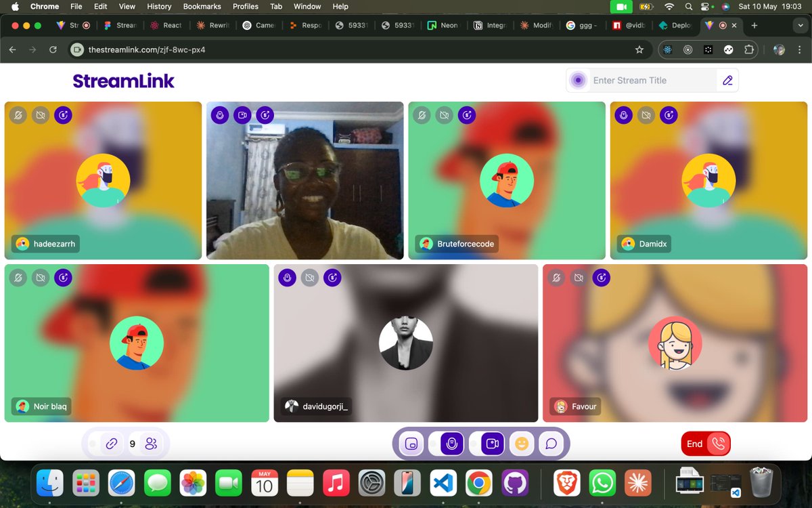Click the tip coin icon on Bruteforcecode's tile
This screenshot has height=508, width=812.
pos(466,115)
